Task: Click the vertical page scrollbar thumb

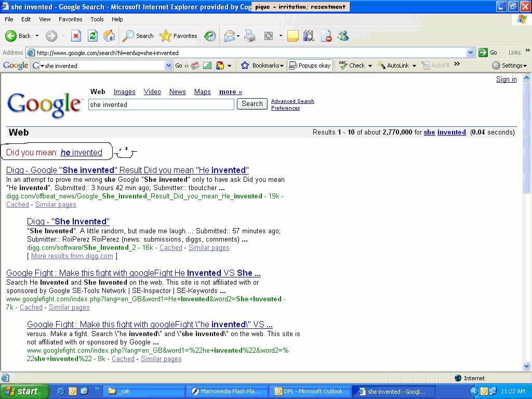Action: pyautogui.click(x=527, y=137)
